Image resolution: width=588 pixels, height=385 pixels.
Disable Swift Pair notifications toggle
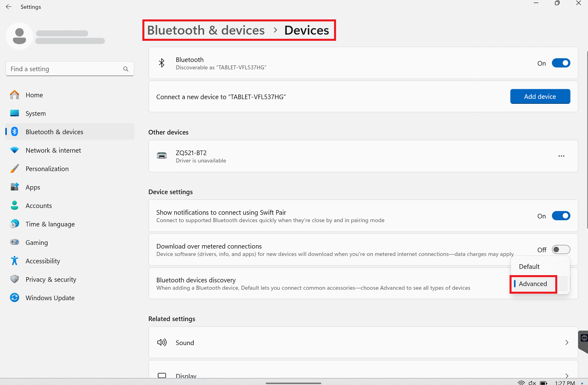561,215
